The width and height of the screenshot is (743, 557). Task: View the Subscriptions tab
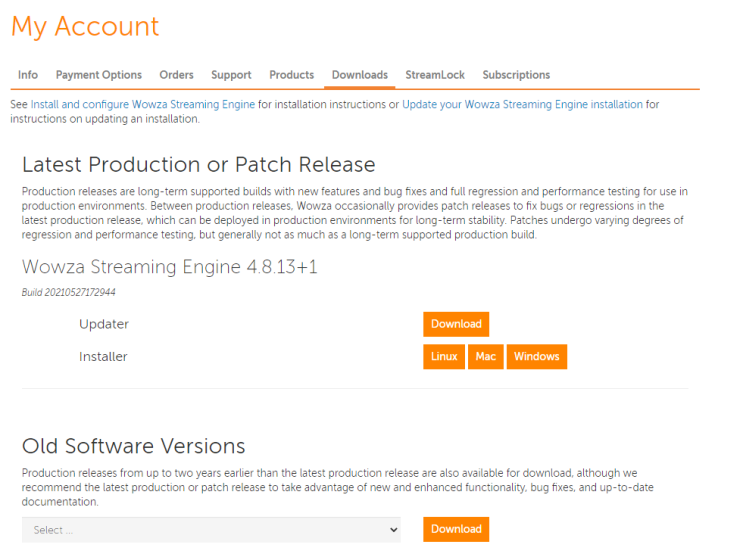click(x=516, y=75)
